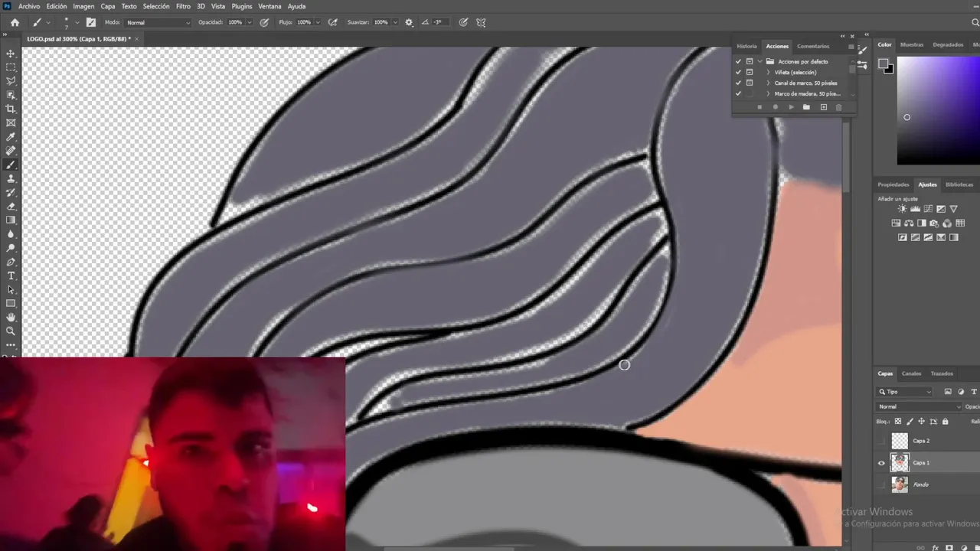Viewport: 980px width, 551px height.
Task: Delete the selected action
Action: click(x=838, y=107)
